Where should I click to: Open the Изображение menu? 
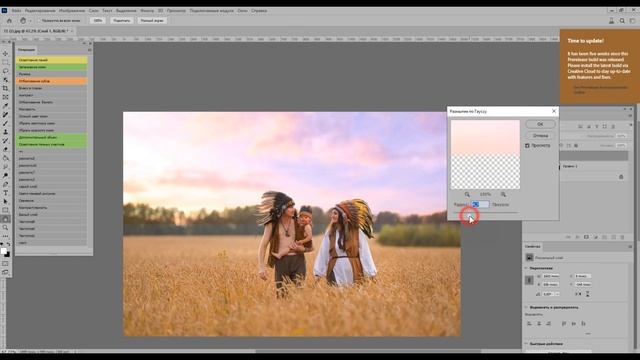72,11
